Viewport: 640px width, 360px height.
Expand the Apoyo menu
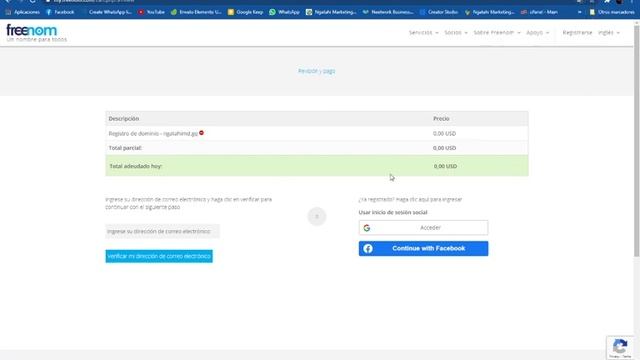(538, 32)
